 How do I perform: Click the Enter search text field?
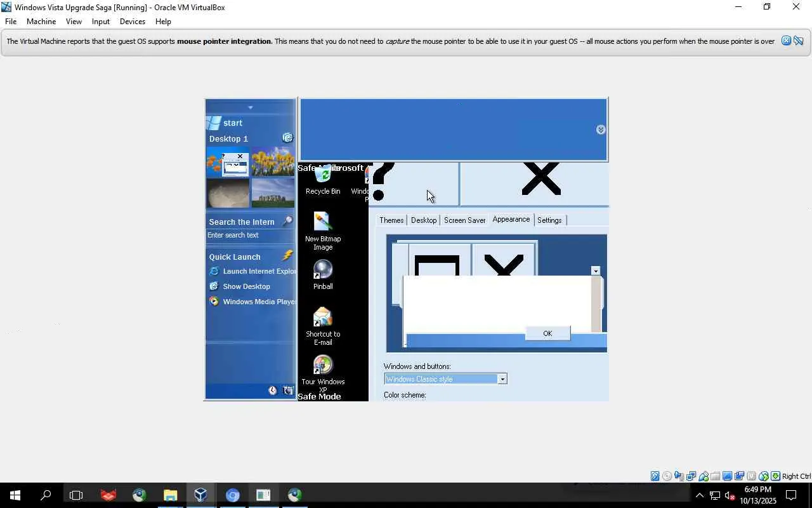pyautogui.click(x=249, y=235)
